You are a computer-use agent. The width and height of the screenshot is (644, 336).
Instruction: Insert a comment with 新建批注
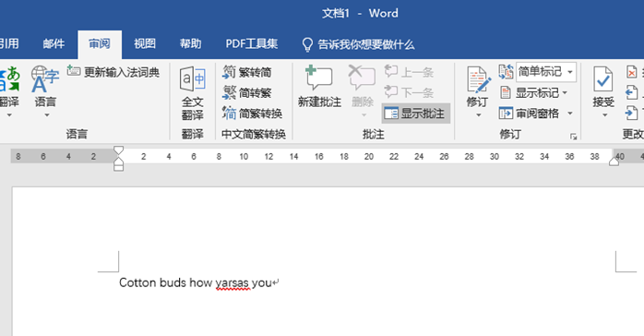coord(319,86)
